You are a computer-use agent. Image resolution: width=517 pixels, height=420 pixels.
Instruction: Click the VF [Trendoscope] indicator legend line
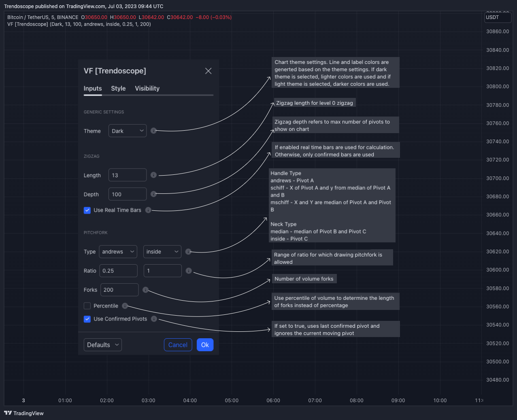click(79, 24)
